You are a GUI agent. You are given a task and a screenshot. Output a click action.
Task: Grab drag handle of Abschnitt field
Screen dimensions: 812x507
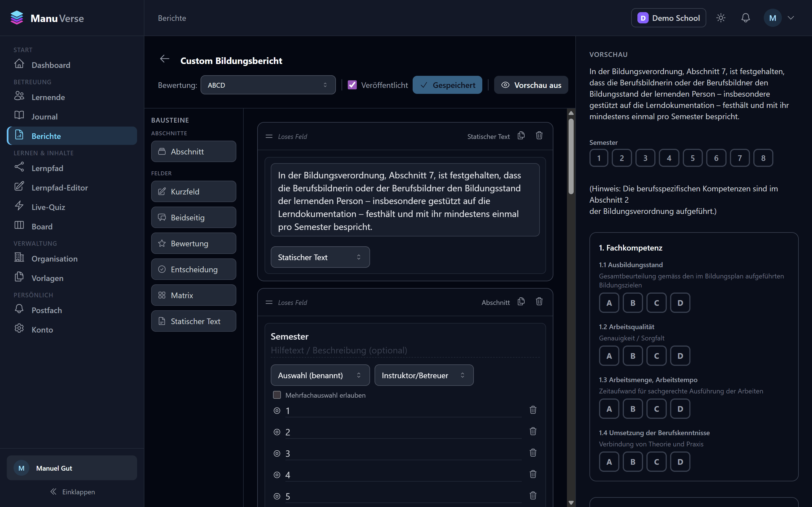click(269, 302)
